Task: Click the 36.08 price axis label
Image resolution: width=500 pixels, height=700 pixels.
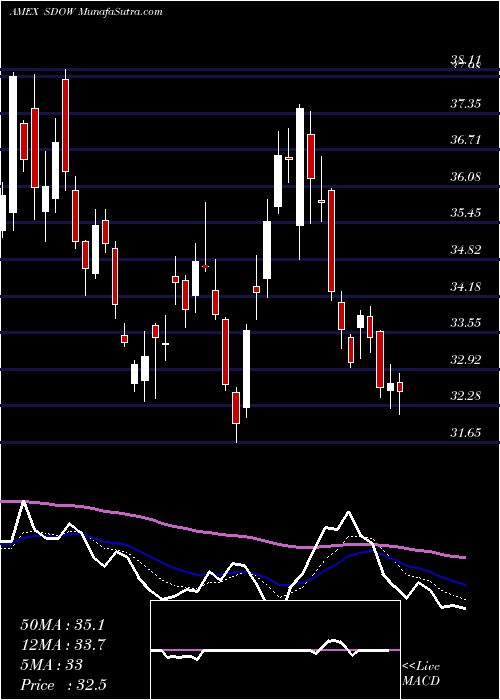Action: (x=466, y=177)
